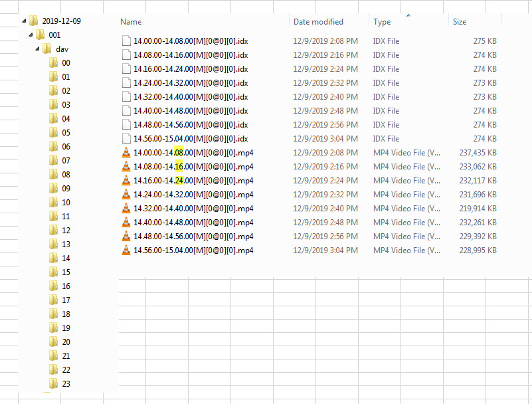Click the VLC icon for 14.08.00-14.16.00 mp4
The width and height of the screenshot is (532, 404).
pyautogui.click(x=126, y=167)
